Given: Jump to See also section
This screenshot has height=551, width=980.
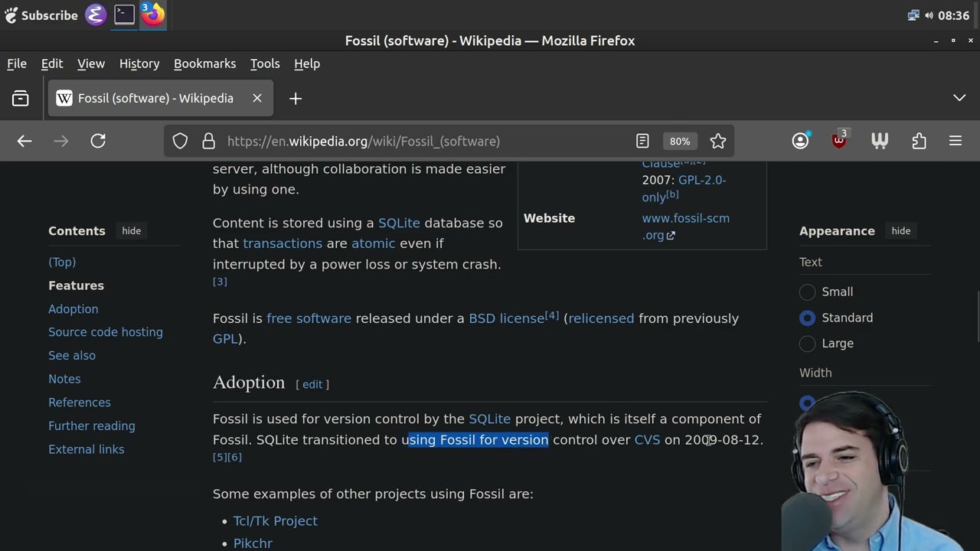Looking at the screenshot, I should (x=72, y=356).
